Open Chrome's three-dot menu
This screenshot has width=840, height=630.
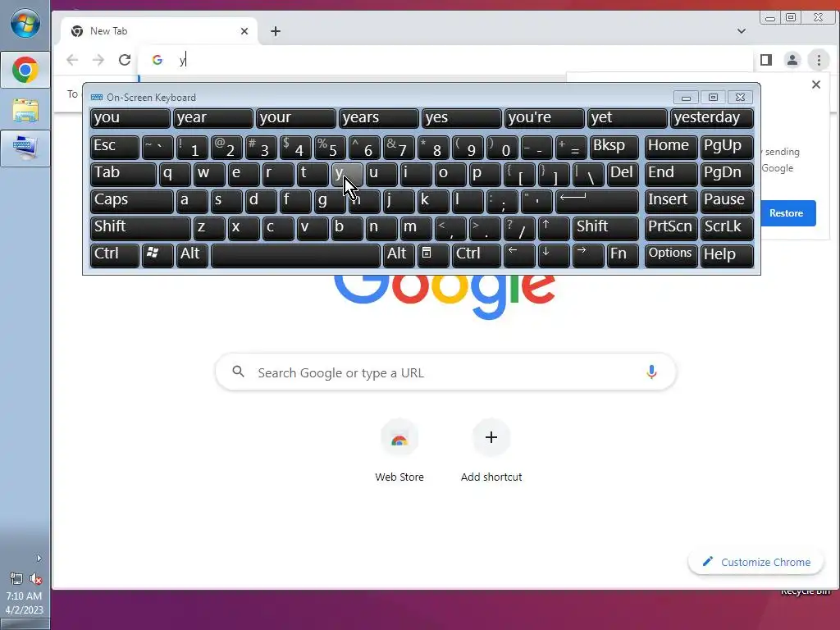pos(819,60)
